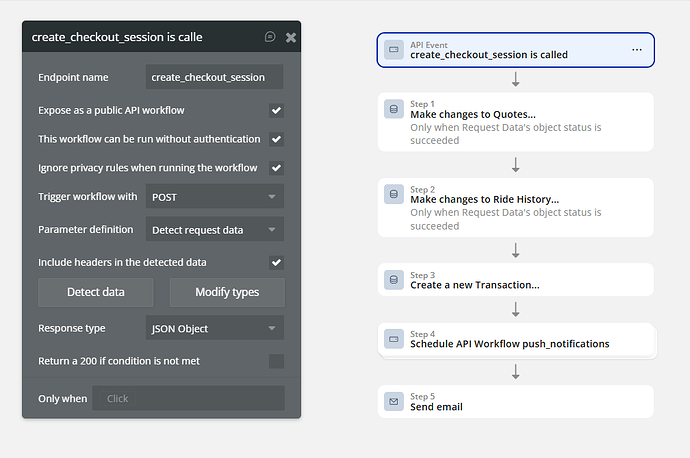Open the Response type JSON Object dropdown
This screenshot has height=458, width=690.
click(x=215, y=328)
